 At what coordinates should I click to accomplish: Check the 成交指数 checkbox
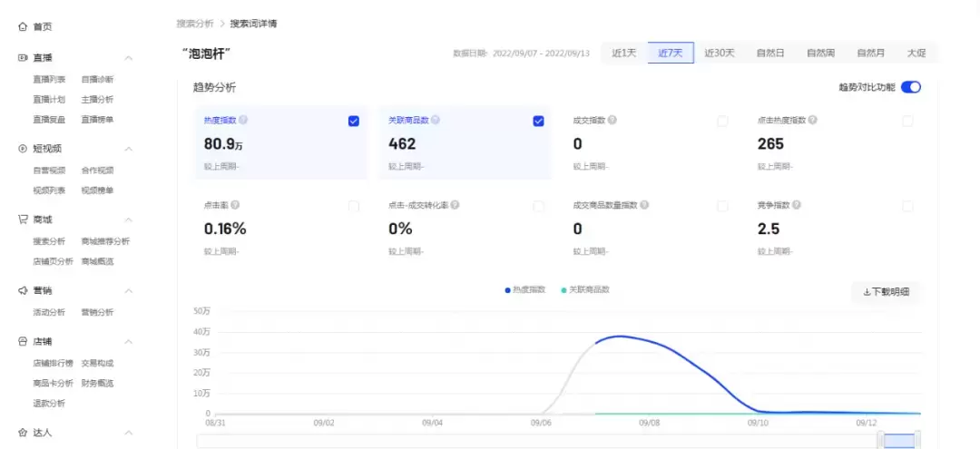722,122
